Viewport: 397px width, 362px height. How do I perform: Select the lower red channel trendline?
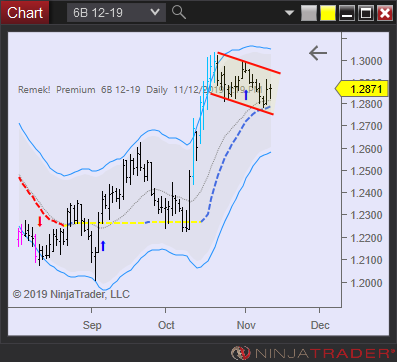tap(242, 104)
